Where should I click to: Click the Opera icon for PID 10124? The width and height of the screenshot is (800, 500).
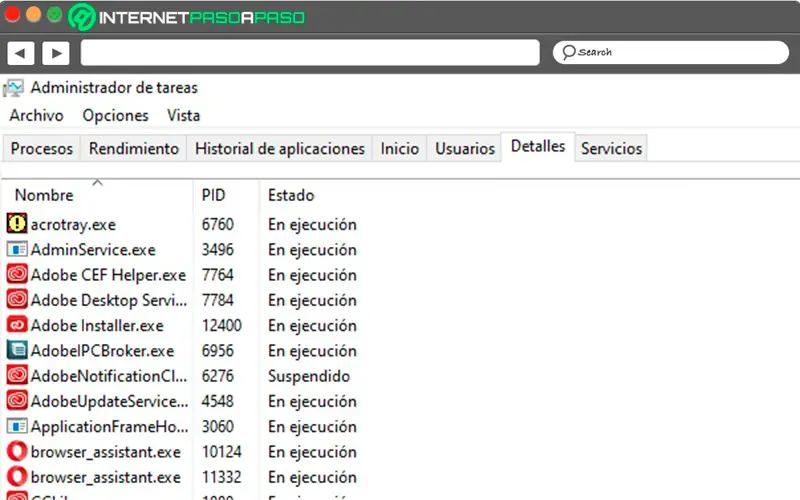17,451
